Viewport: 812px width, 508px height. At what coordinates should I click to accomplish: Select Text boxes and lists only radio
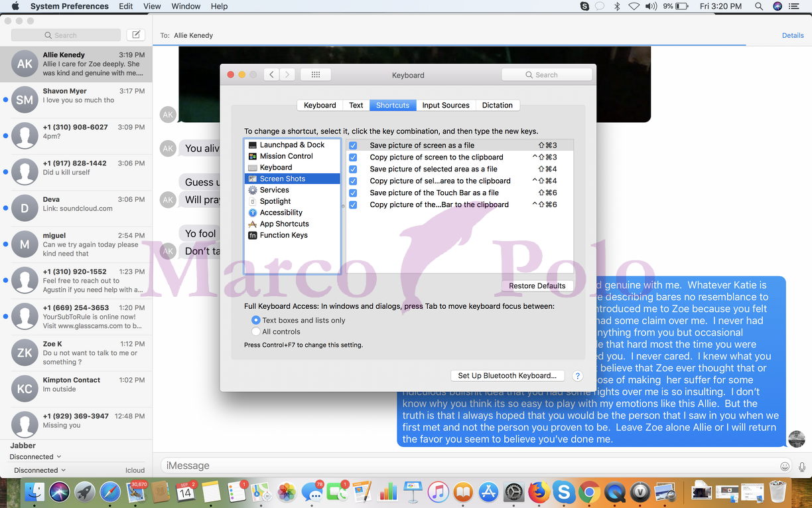click(256, 320)
